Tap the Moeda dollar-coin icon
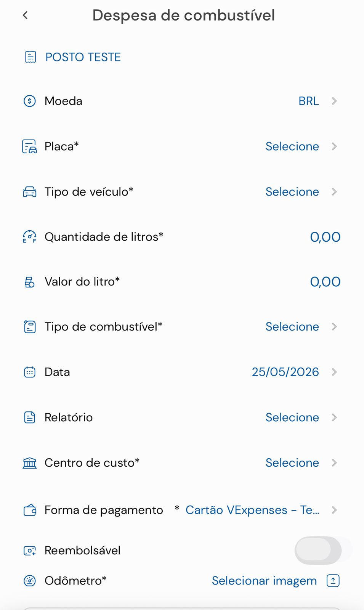 pyautogui.click(x=30, y=101)
